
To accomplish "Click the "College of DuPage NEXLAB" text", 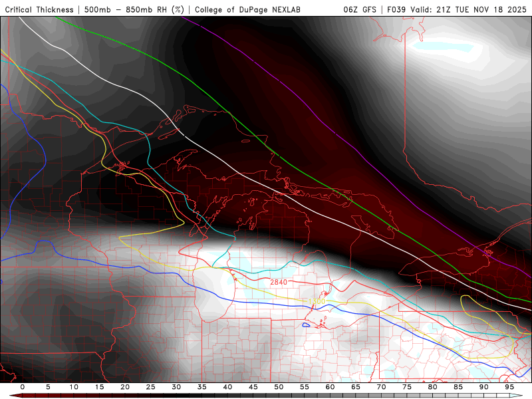I will [247, 9].
